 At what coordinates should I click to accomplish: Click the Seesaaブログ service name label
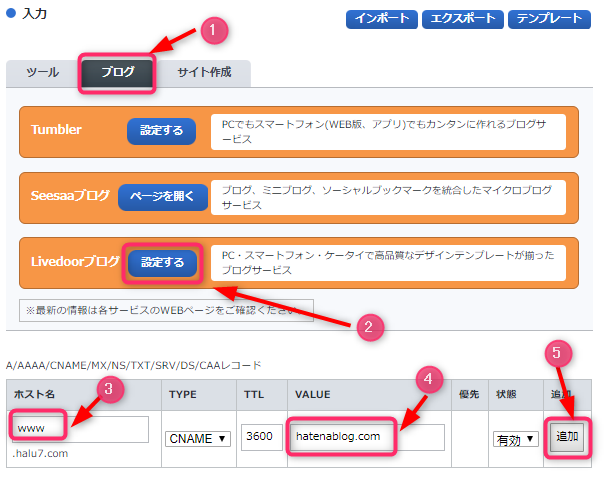[x=70, y=196]
